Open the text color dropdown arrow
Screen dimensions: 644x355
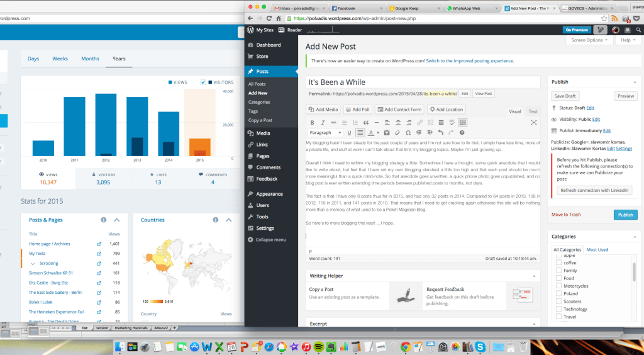[x=378, y=133]
